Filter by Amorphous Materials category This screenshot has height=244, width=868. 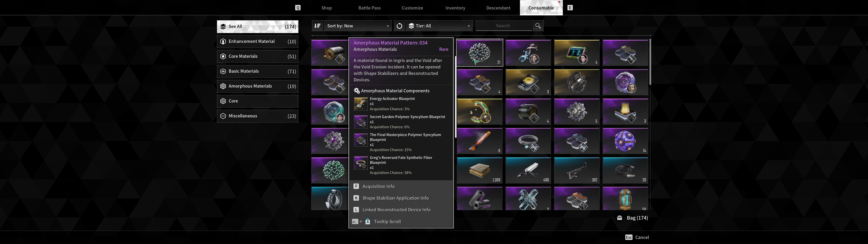[258, 86]
